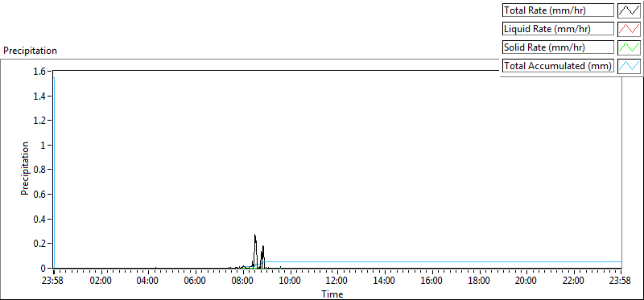
Task: Select the Total Accumulated (mm) legend label
Action: click(558, 66)
